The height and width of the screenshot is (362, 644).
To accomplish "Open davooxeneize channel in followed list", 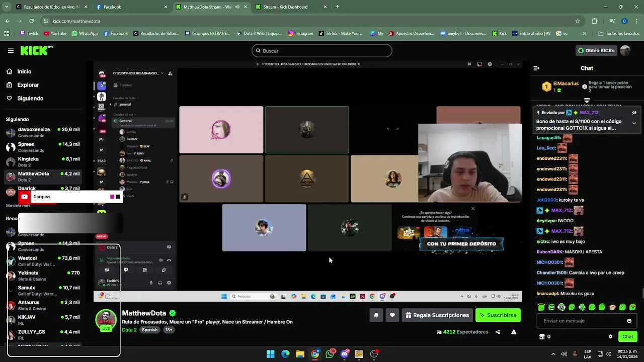I will pyautogui.click(x=43, y=133).
